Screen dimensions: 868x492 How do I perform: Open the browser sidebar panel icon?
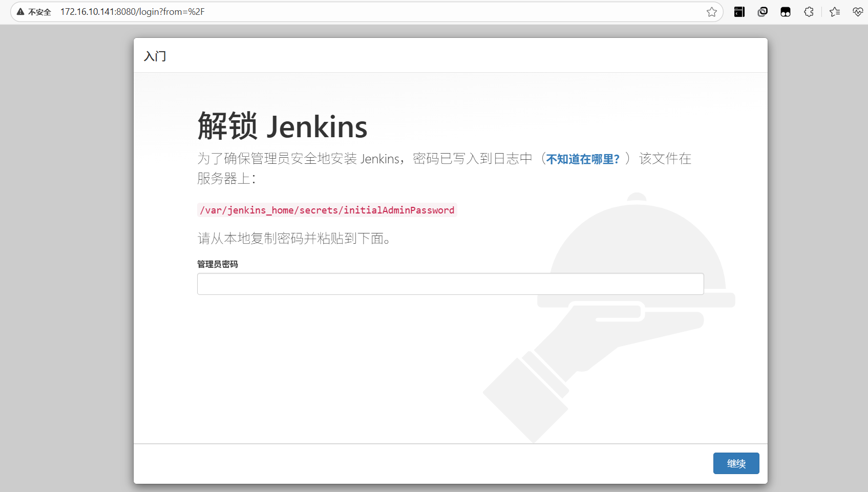(x=739, y=12)
